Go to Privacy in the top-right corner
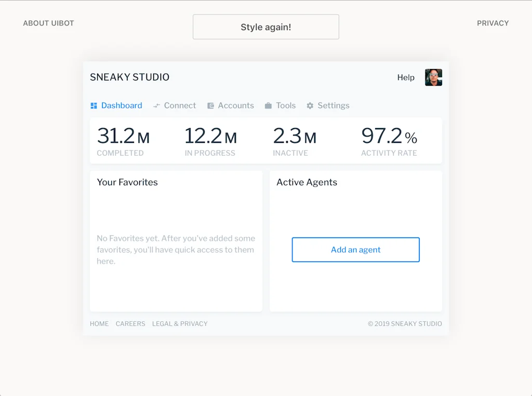Image resolution: width=532 pixels, height=396 pixels. (493, 23)
